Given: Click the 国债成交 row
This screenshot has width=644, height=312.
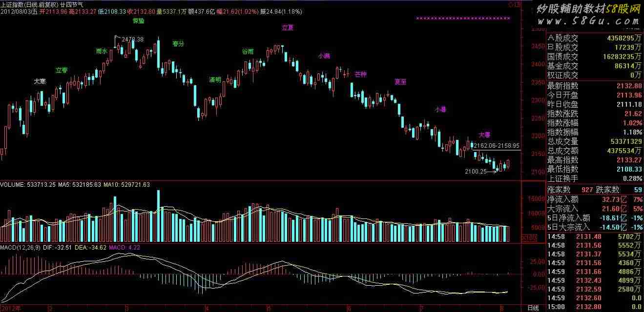Looking at the screenshot, I should (x=595, y=57).
